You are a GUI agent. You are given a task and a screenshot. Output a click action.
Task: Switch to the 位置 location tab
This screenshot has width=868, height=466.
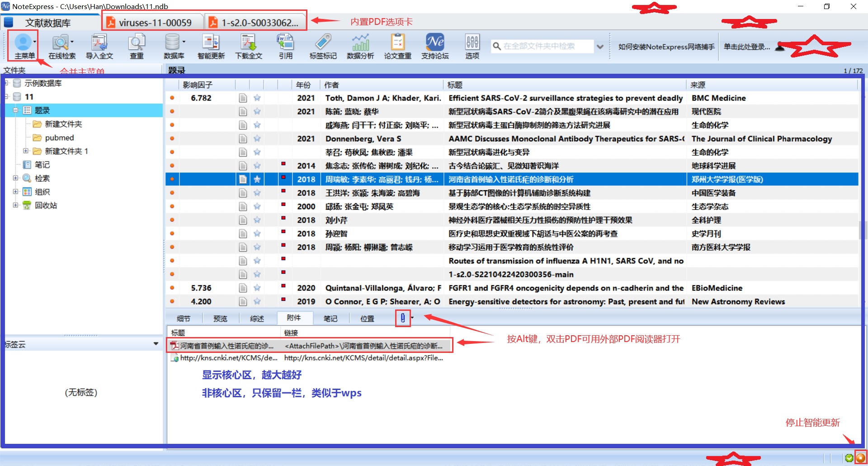tap(367, 319)
